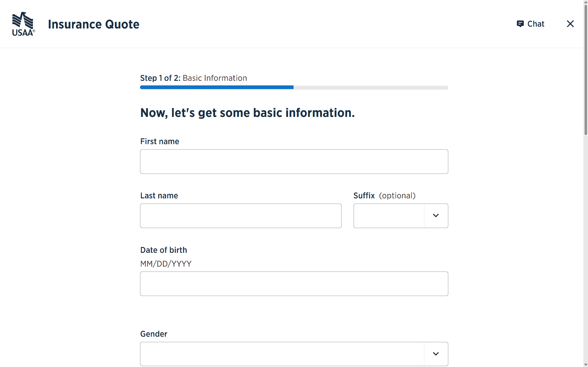Image resolution: width=588 pixels, height=367 pixels.
Task: Click the progress bar
Action: pos(294,87)
